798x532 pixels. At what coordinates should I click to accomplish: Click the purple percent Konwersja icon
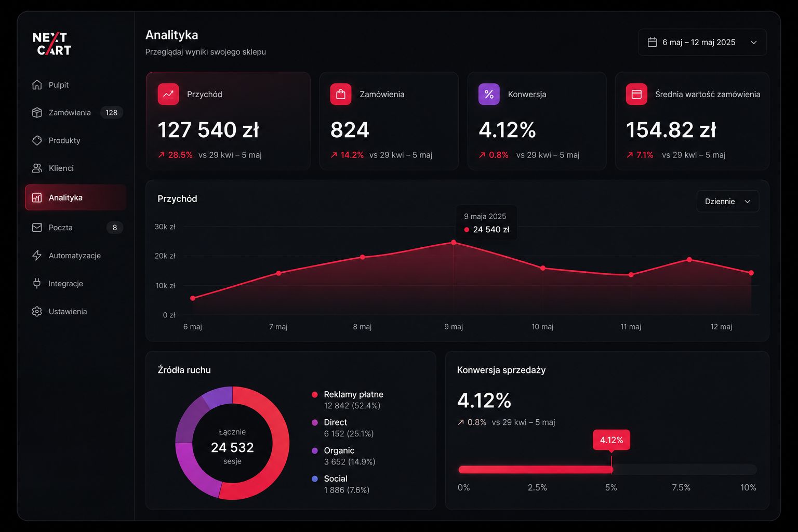click(x=489, y=94)
